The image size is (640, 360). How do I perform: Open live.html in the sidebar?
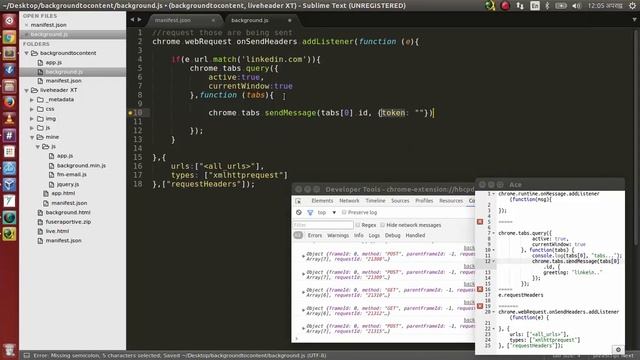pyautogui.click(x=57, y=231)
